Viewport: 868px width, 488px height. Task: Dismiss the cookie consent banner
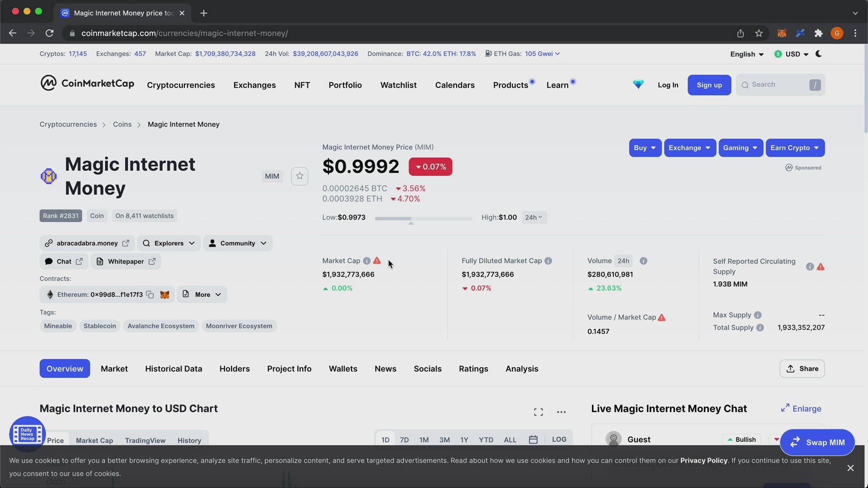point(850,468)
